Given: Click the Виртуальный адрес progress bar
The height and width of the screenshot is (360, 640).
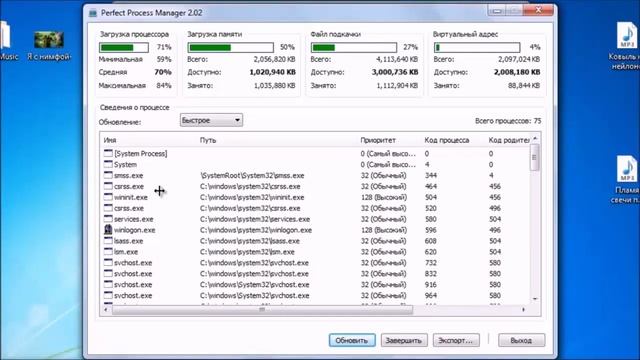Looking at the screenshot, I should pos(477,47).
